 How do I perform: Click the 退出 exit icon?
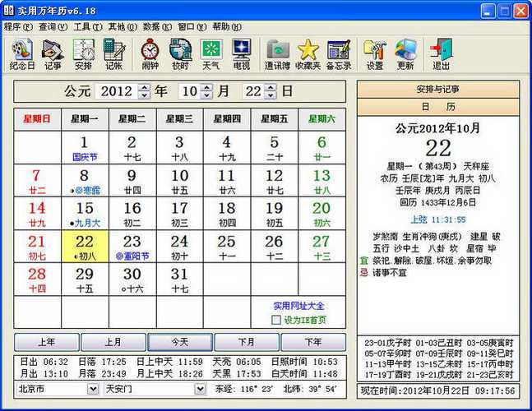tap(442, 53)
